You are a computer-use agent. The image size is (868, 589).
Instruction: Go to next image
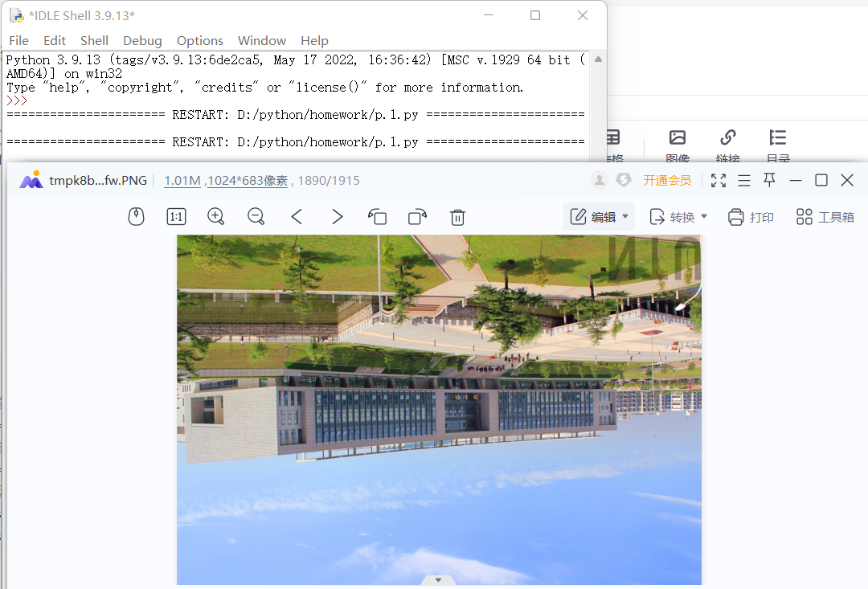pos(337,216)
